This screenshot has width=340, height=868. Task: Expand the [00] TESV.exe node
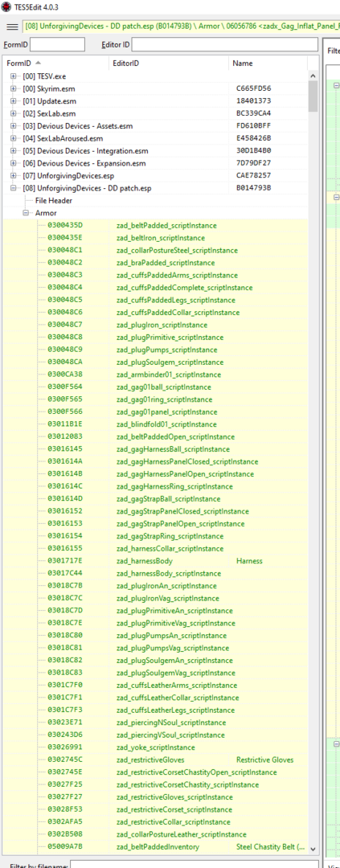[x=14, y=76]
